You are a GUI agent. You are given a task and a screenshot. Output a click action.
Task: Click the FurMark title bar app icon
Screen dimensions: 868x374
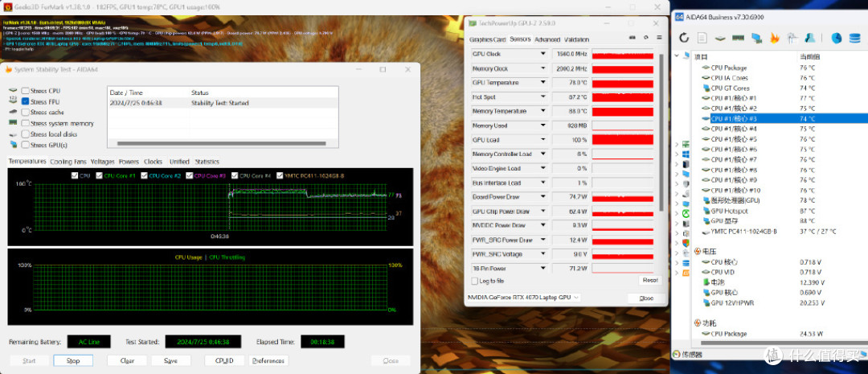(x=8, y=7)
